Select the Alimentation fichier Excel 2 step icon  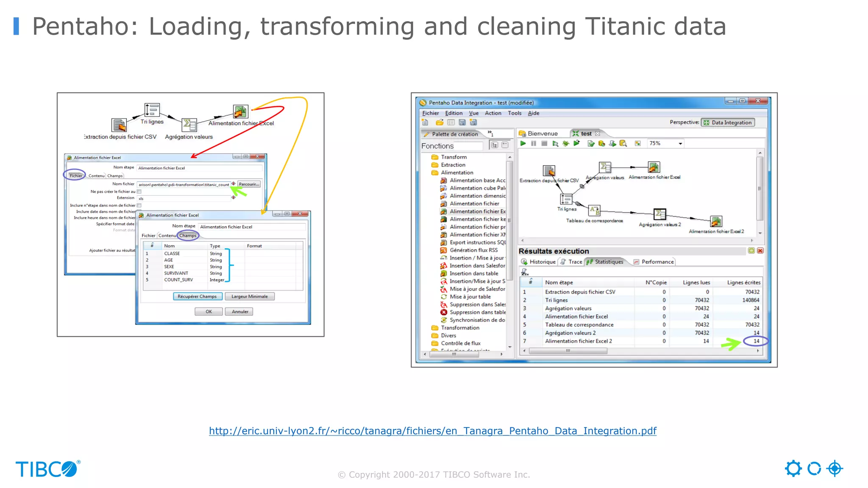coord(716,221)
